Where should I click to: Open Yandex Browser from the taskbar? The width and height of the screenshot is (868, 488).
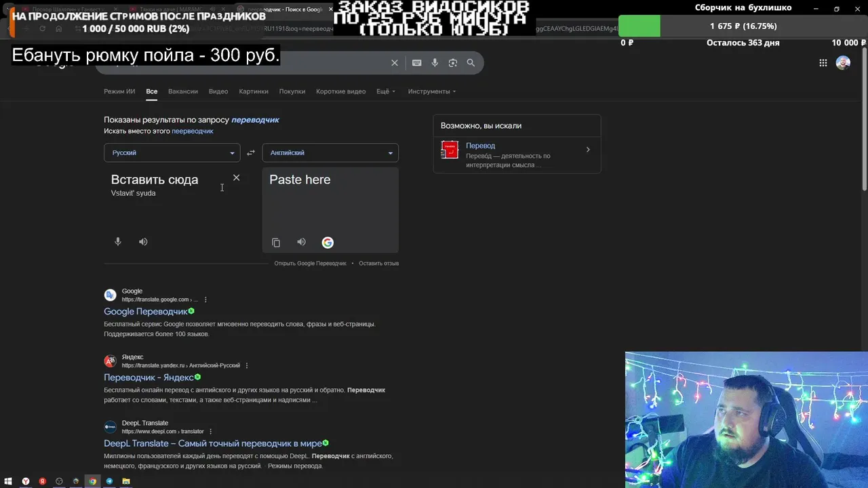(26, 481)
